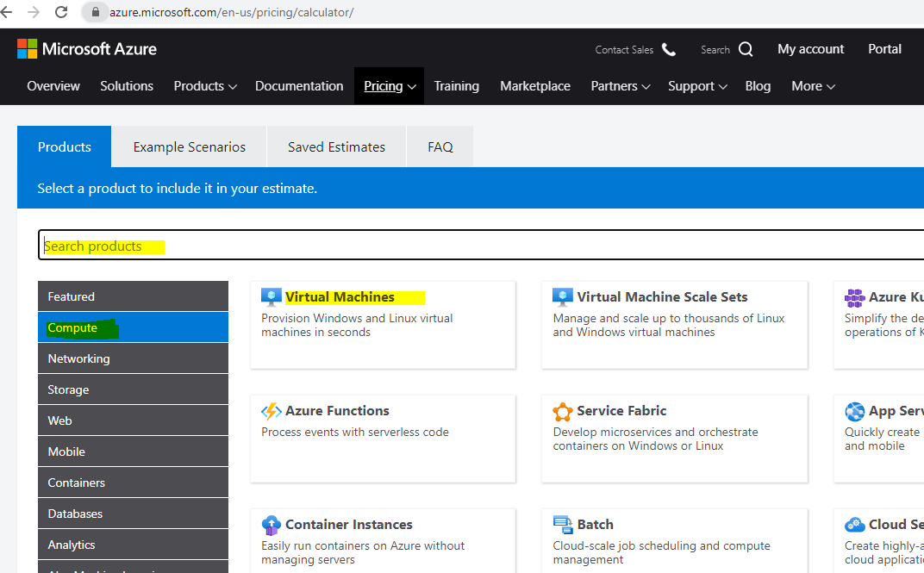Switch to the Example Scenarios tab
This screenshot has height=573, width=924.
(189, 146)
